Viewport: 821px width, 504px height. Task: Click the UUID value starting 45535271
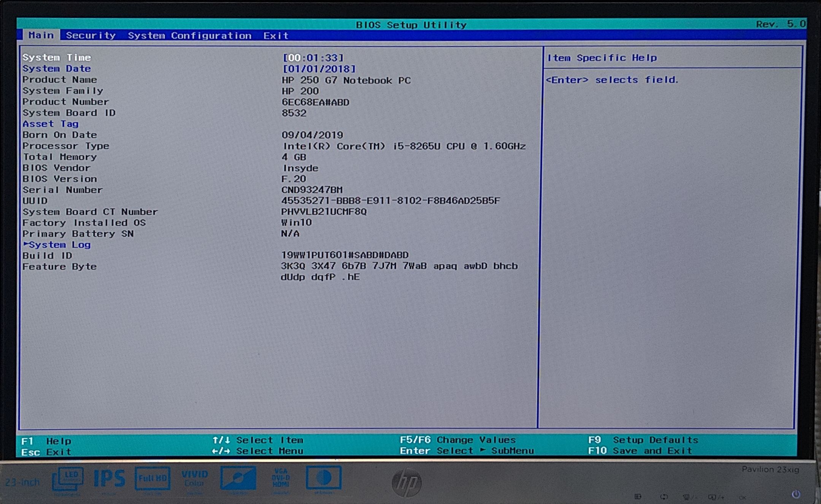tap(391, 200)
